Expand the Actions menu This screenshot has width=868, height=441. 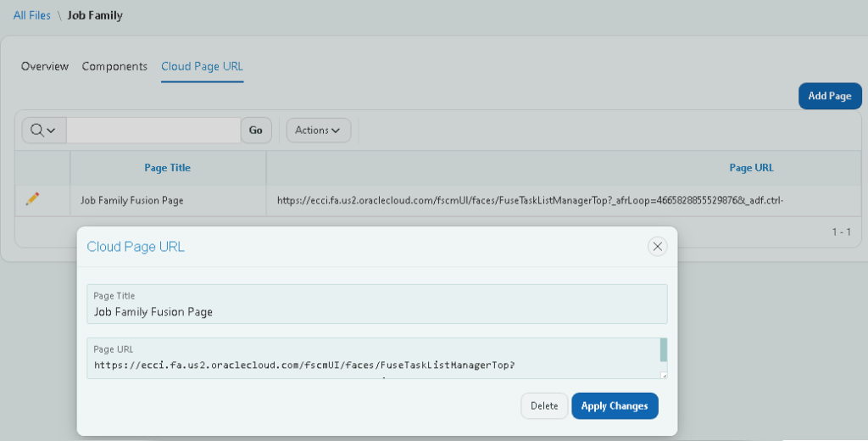pyautogui.click(x=319, y=131)
